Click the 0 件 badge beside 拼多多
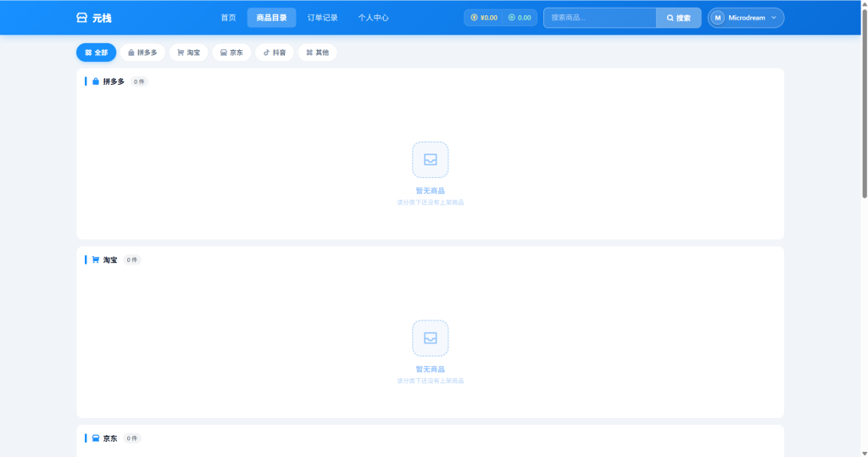Viewport: 868px width, 457px height. (139, 81)
